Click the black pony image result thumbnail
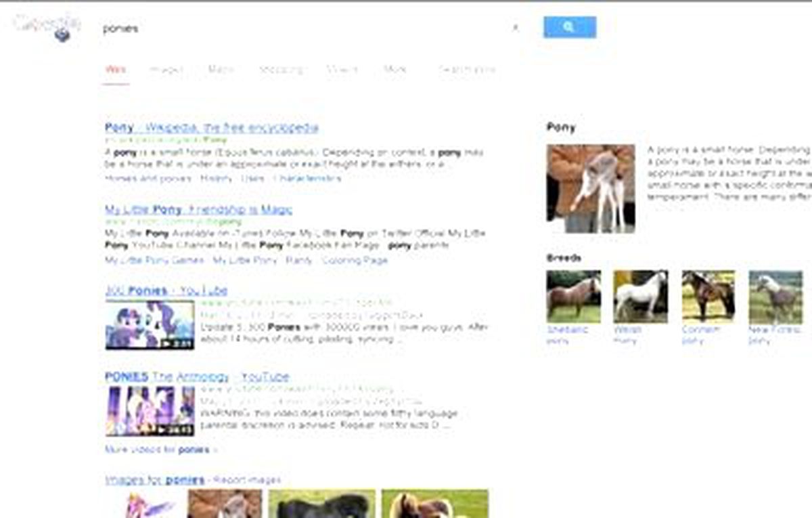Viewport: 812px width, 518px height. tap(322, 504)
